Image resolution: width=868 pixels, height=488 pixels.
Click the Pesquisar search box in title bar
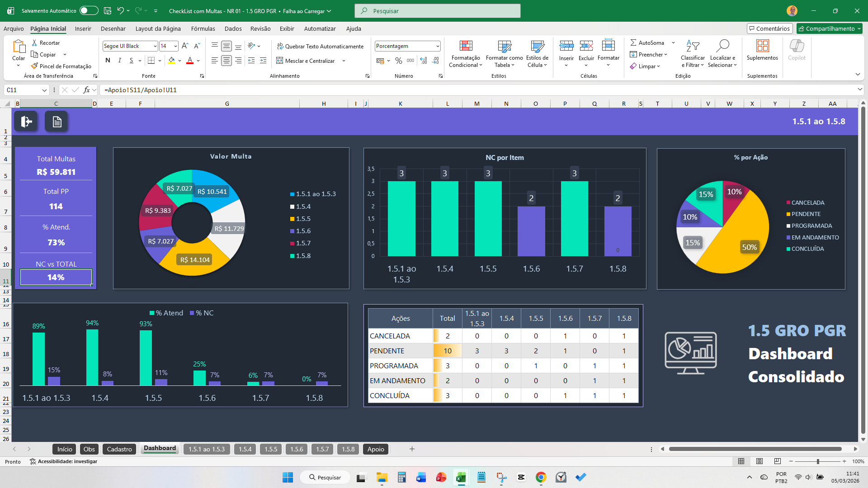(x=438, y=11)
